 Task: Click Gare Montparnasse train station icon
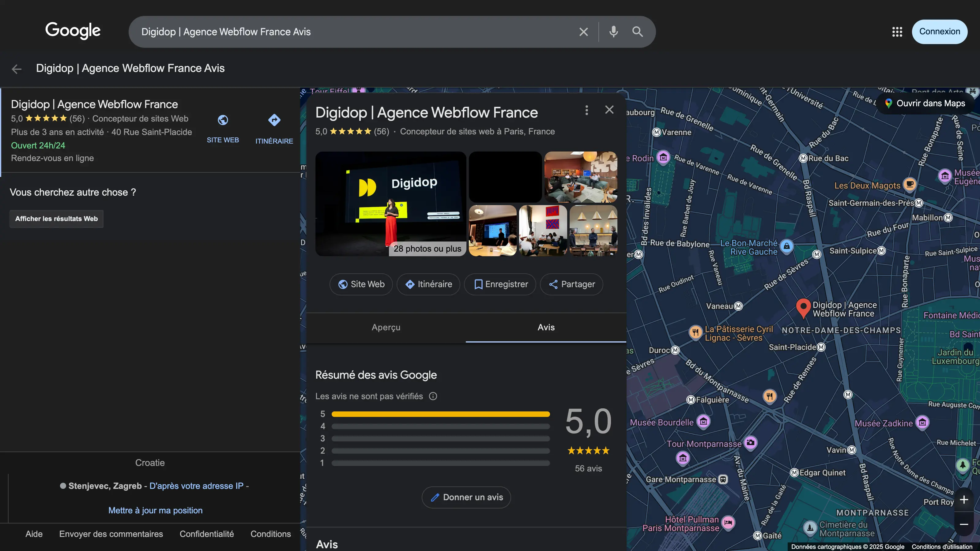723,479
